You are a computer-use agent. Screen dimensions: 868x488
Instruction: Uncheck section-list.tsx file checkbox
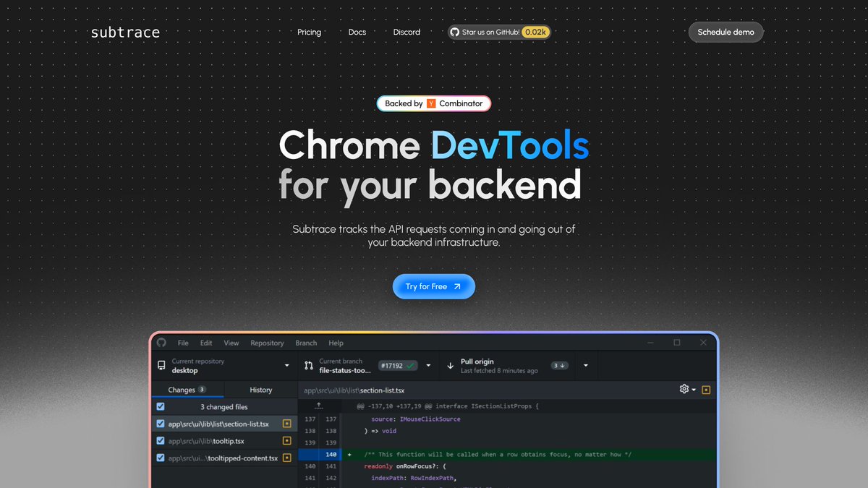click(x=161, y=424)
